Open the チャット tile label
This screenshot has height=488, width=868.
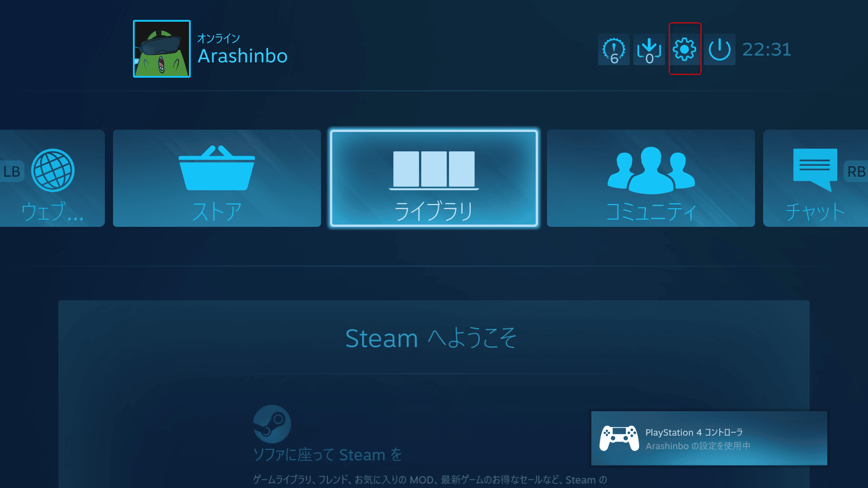pyautogui.click(x=815, y=211)
